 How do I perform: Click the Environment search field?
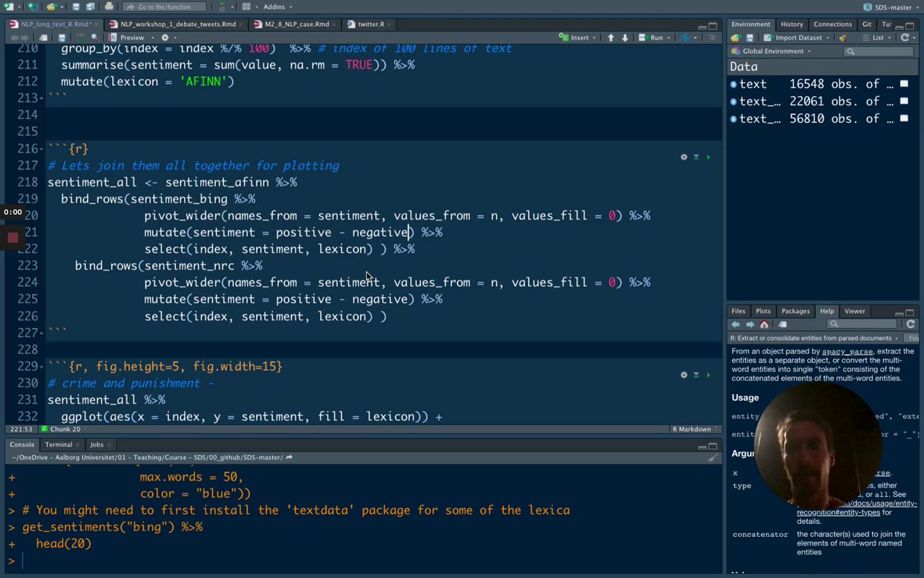click(x=879, y=51)
